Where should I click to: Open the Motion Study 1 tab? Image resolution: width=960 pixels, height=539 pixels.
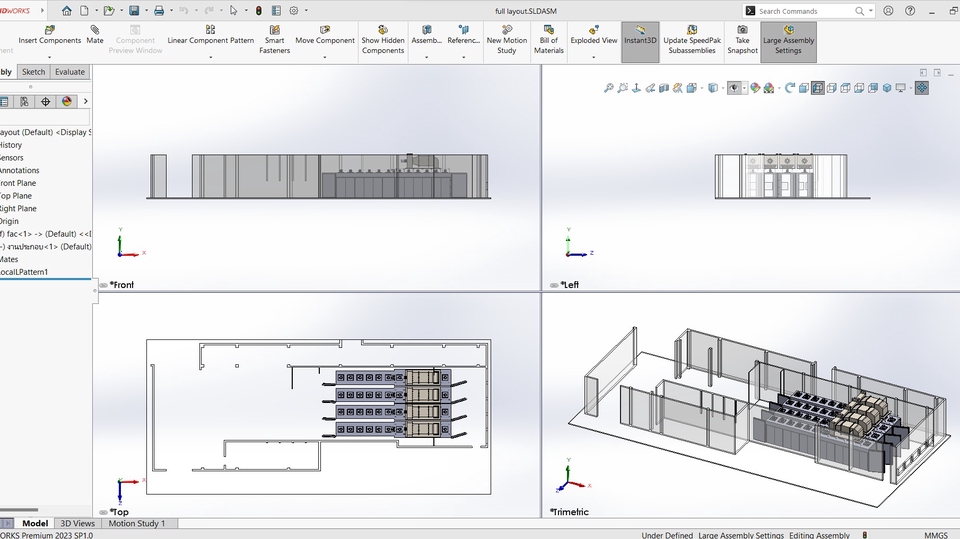click(137, 523)
